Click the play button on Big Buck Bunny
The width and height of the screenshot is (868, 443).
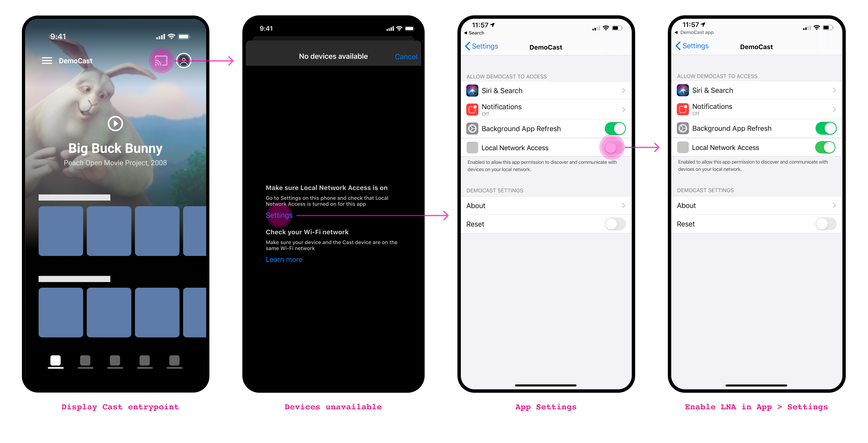coord(115,123)
